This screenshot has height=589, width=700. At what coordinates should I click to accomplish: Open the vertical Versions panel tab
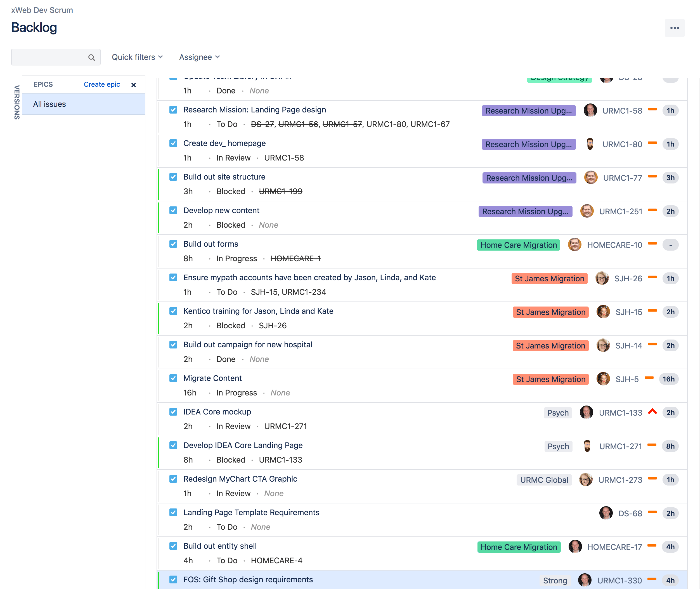point(17,102)
